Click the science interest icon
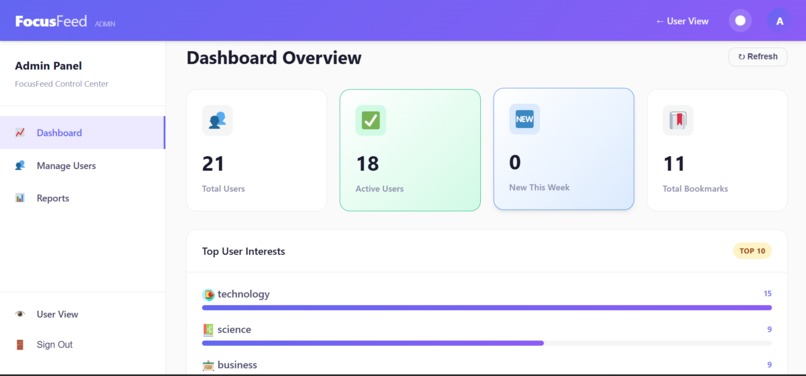This screenshot has width=806, height=376. point(208,330)
